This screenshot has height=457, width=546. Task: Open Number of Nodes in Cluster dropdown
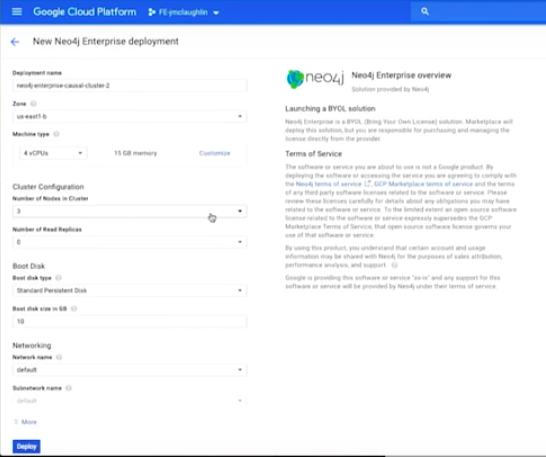pyautogui.click(x=130, y=211)
